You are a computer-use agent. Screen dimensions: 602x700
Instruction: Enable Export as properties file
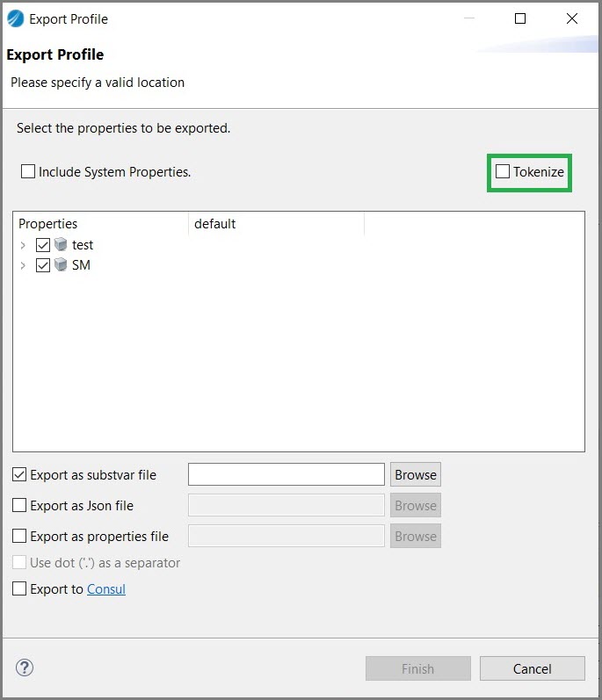pyautogui.click(x=19, y=537)
